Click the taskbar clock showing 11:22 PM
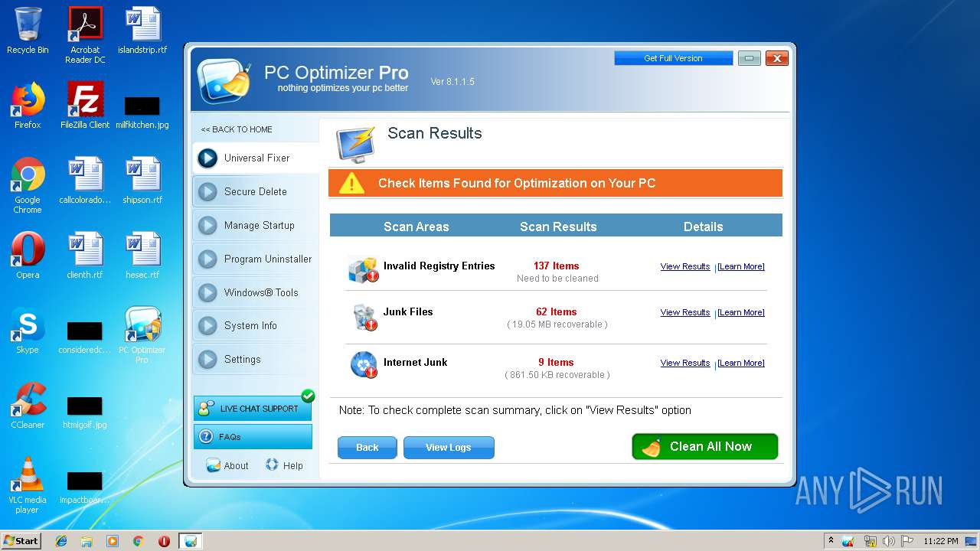Viewport: 980px width, 551px height. click(941, 541)
